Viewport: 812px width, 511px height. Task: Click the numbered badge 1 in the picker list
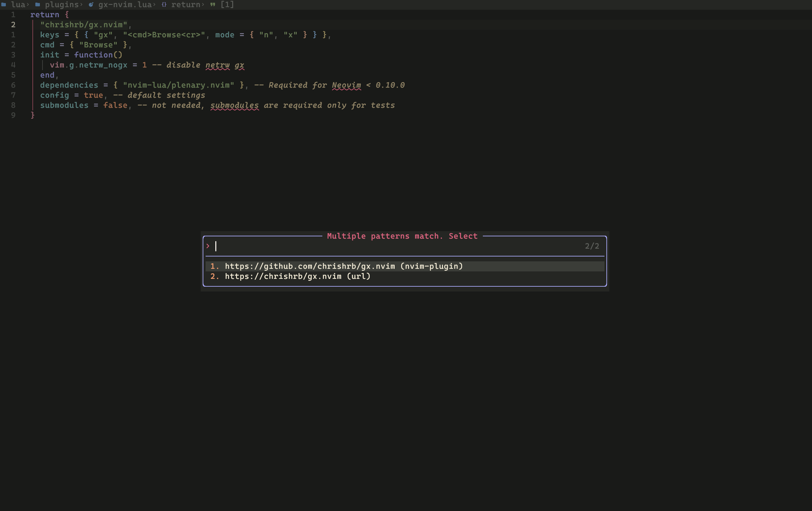click(214, 266)
